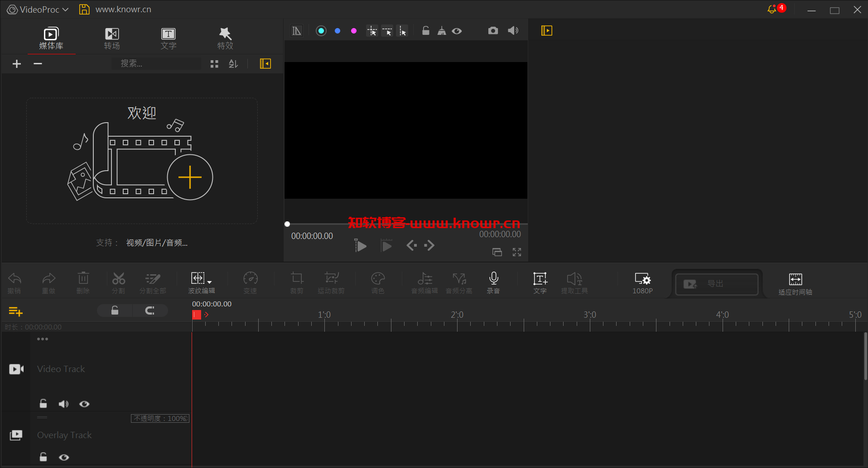Click the 分割全部 split all tool

153,283
